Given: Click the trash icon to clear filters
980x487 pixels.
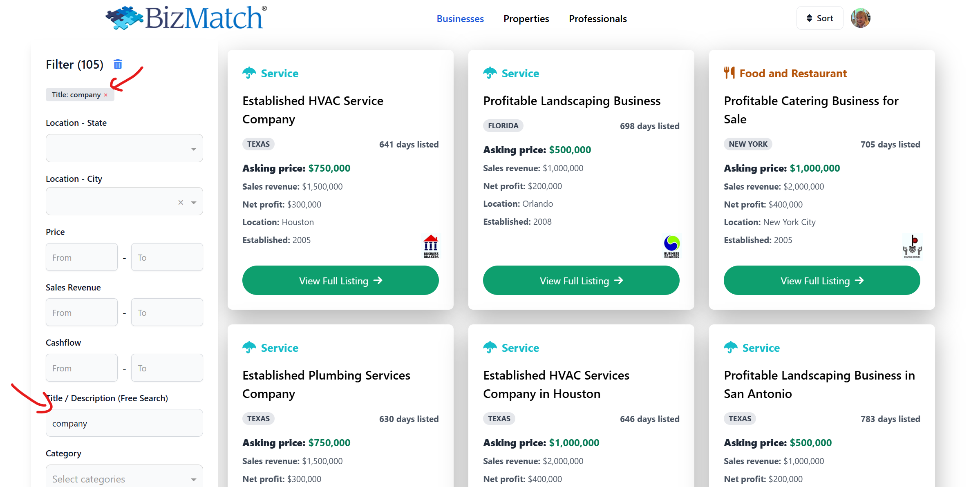Looking at the screenshot, I should 118,64.
